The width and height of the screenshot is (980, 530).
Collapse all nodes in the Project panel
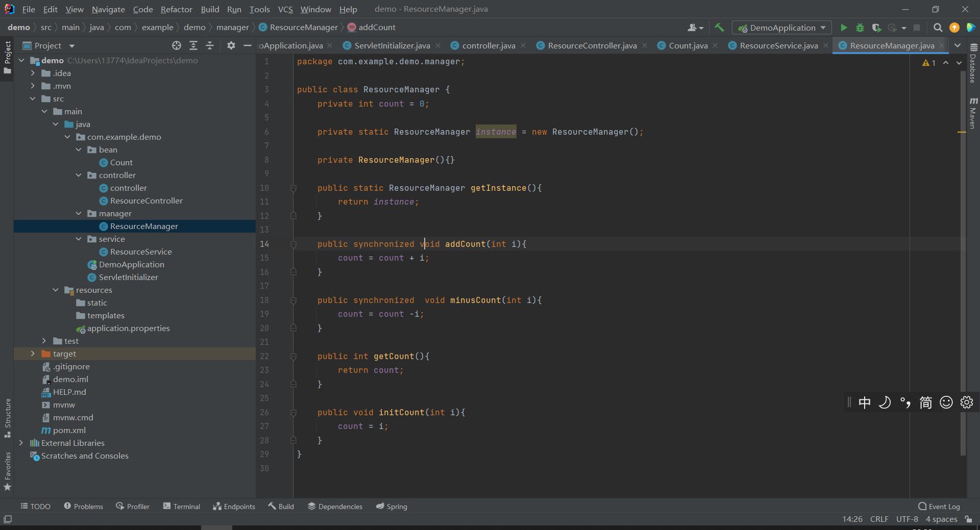click(210, 45)
